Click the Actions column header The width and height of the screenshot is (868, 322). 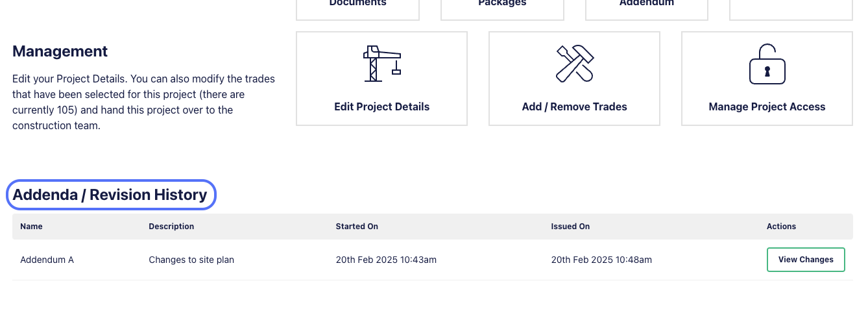[x=781, y=227]
